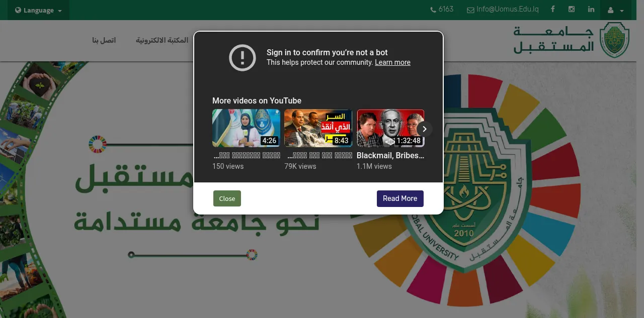This screenshot has height=318, width=644.
Task: Open the user account dropdown
Action: [615, 10]
